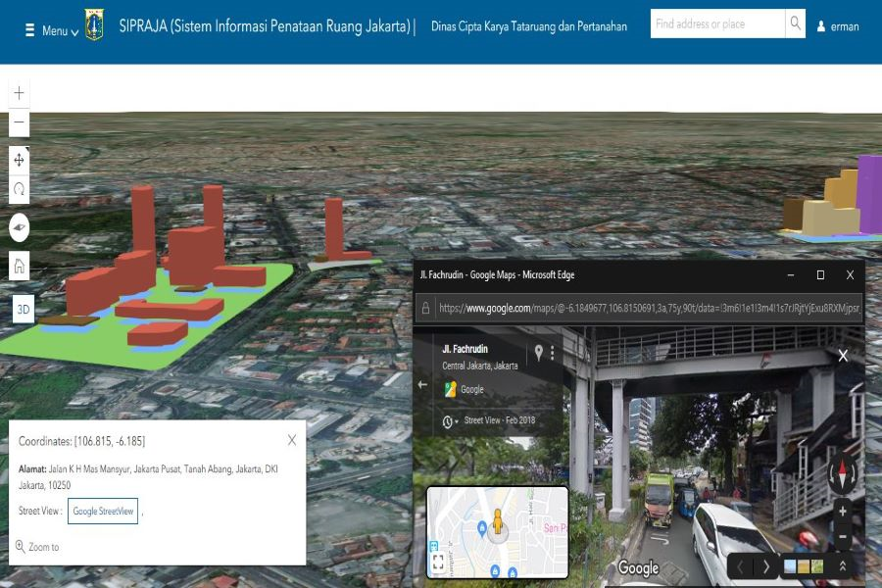The image size is (882, 588).
Task: Open the Street View three-dot options menu
Action: pos(553,353)
